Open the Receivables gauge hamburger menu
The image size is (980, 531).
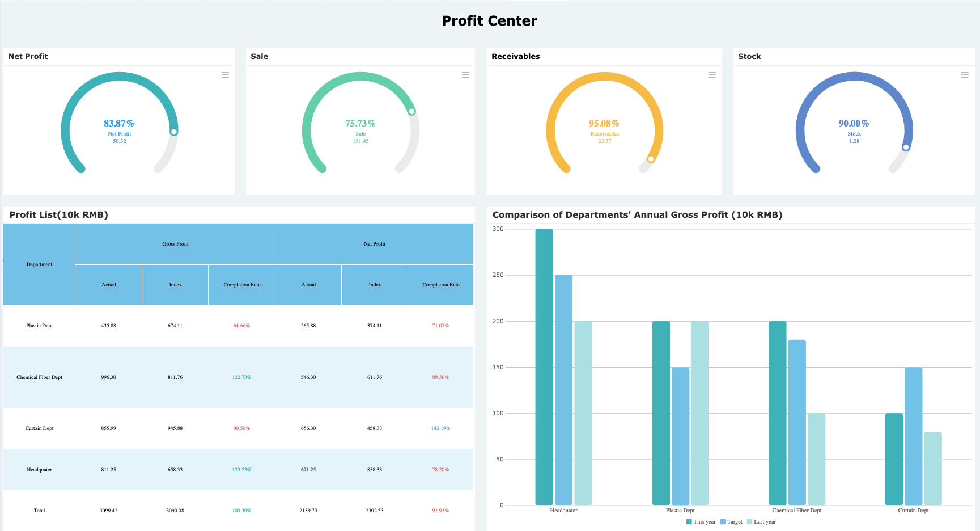pyautogui.click(x=712, y=75)
